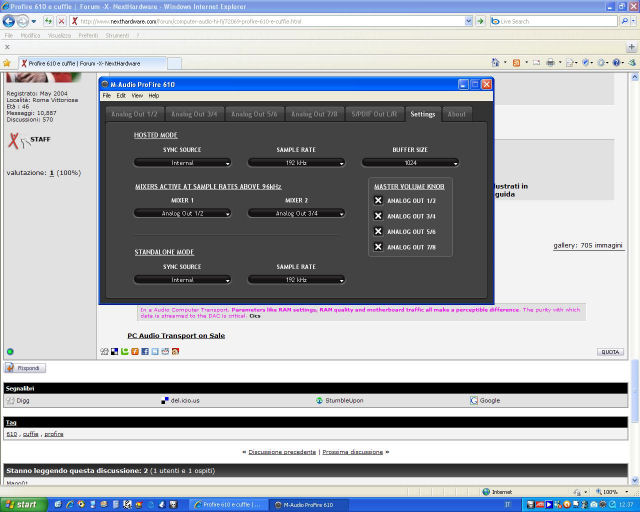Expand the address bar history dropdown arrow

point(469,21)
